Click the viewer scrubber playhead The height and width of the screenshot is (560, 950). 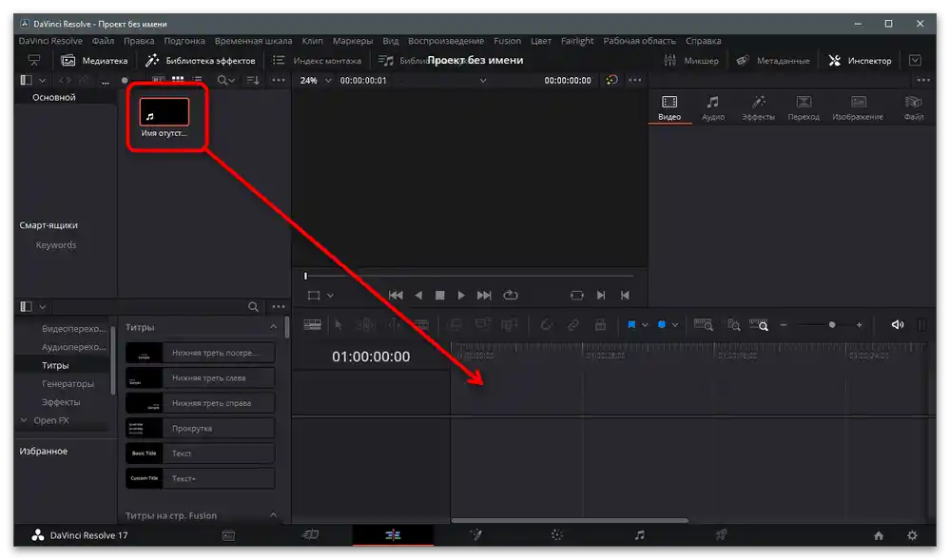point(305,276)
